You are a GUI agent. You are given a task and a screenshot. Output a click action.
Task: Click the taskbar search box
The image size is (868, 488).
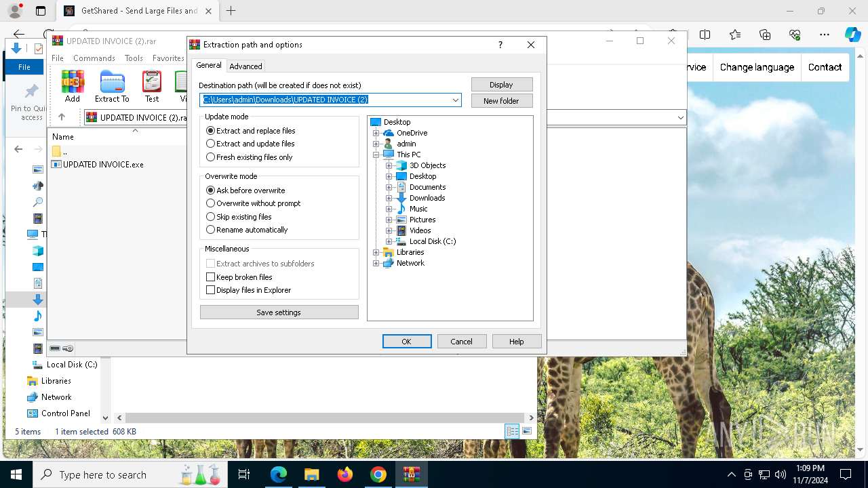point(131,474)
